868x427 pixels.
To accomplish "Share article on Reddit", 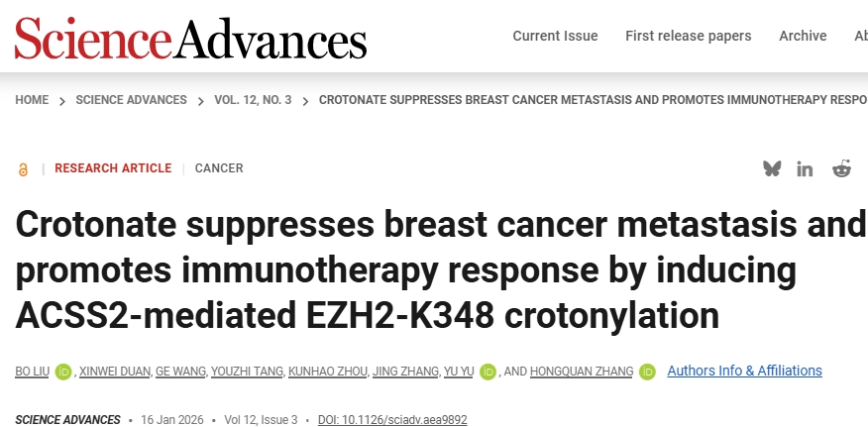I will click(841, 168).
